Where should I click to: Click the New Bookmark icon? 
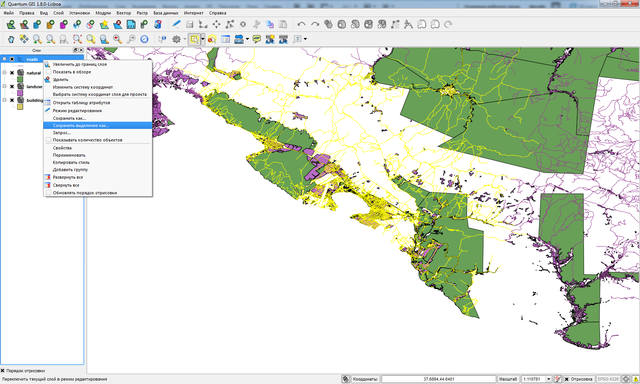click(x=270, y=39)
